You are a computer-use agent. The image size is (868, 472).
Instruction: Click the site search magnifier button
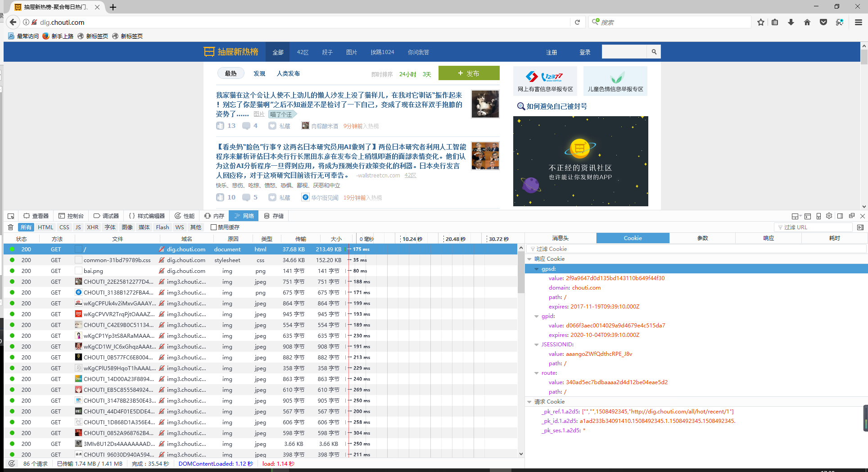(x=654, y=52)
